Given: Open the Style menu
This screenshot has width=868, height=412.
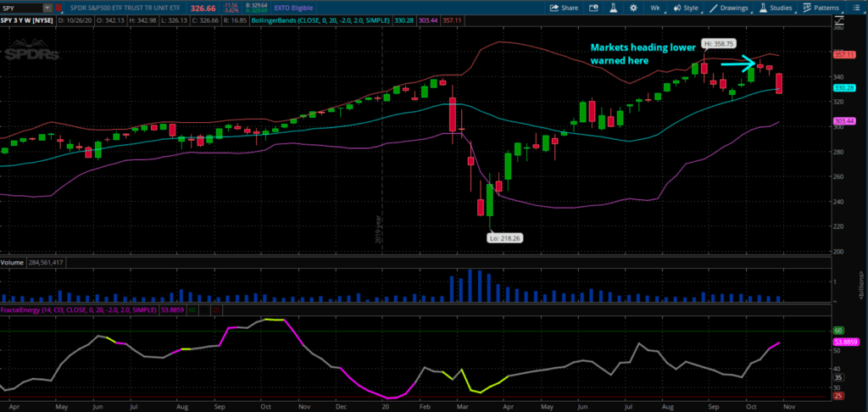Looking at the screenshot, I should [x=687, y=8].
